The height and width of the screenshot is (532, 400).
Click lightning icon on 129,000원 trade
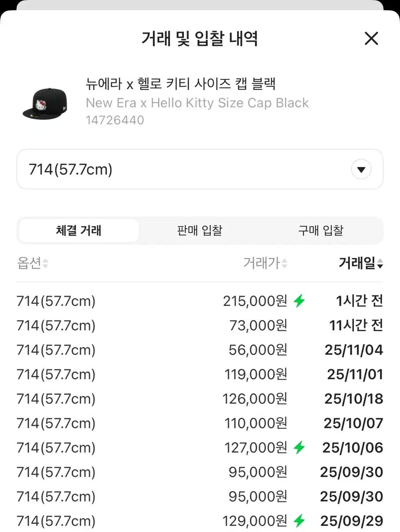(x=299, y=521)
